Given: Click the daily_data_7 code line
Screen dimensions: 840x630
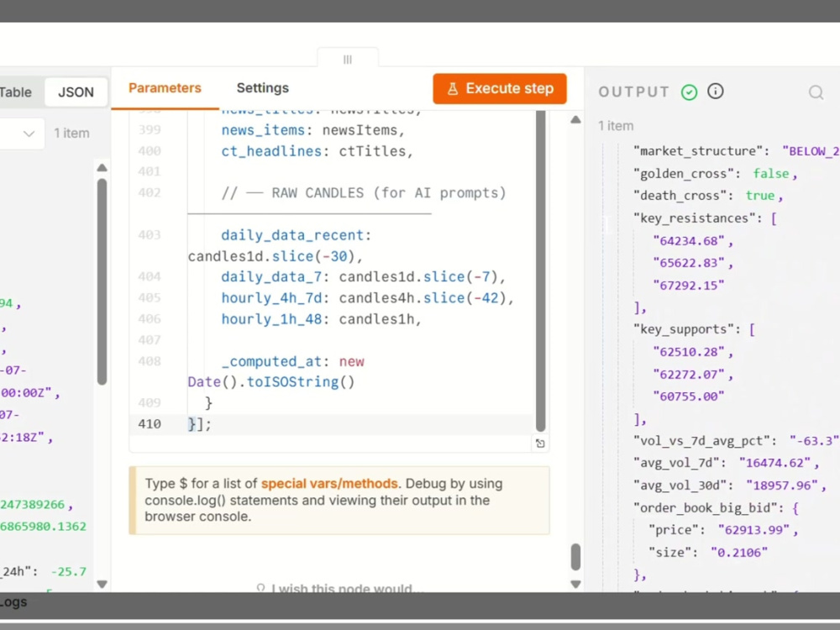Looking at the screenshot, I should (363, 277).
